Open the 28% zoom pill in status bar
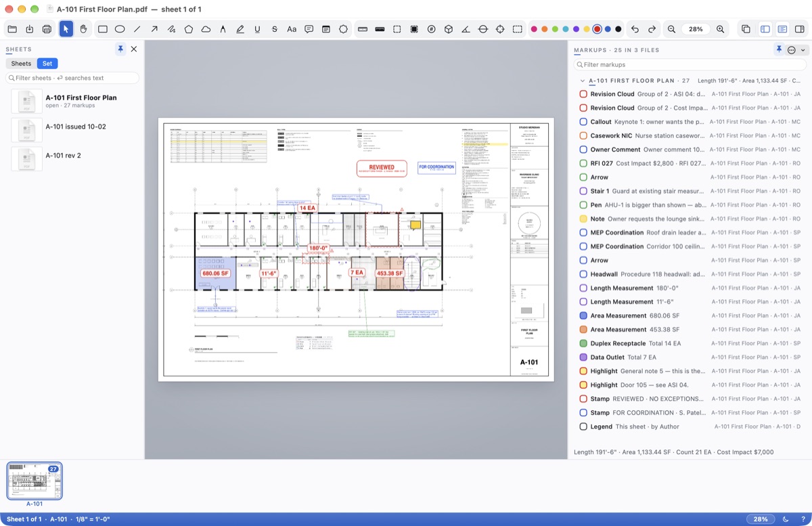812x526 pixels. (761, 519)
